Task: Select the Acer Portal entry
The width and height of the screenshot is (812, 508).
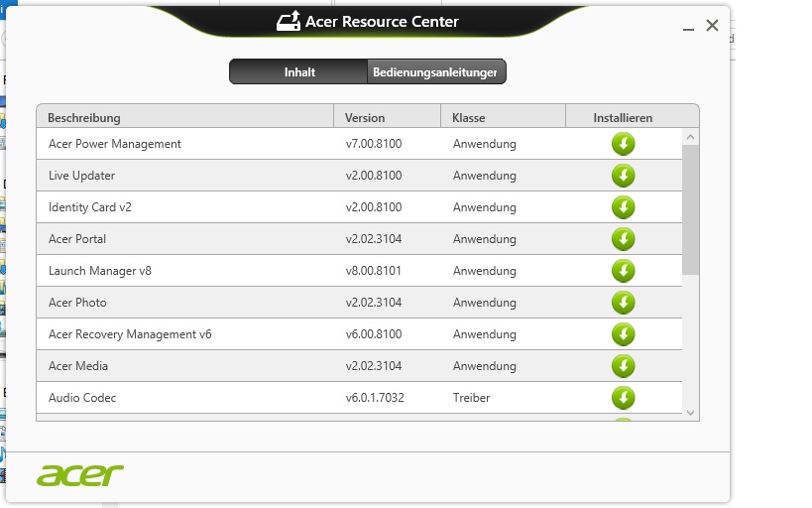Action: (x=76, y=239)
